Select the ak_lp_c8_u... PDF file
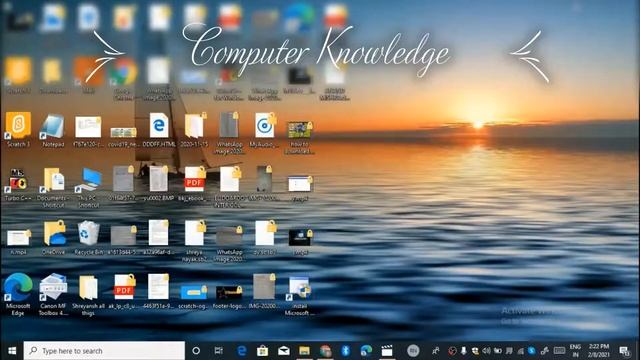 coord(124,291)
